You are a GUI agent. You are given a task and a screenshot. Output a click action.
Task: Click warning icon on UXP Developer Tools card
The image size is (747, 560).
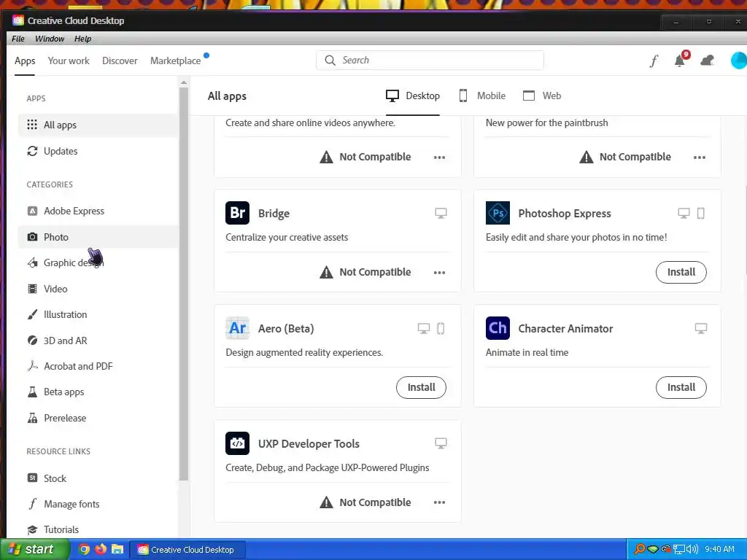click(x=326, y=502)
